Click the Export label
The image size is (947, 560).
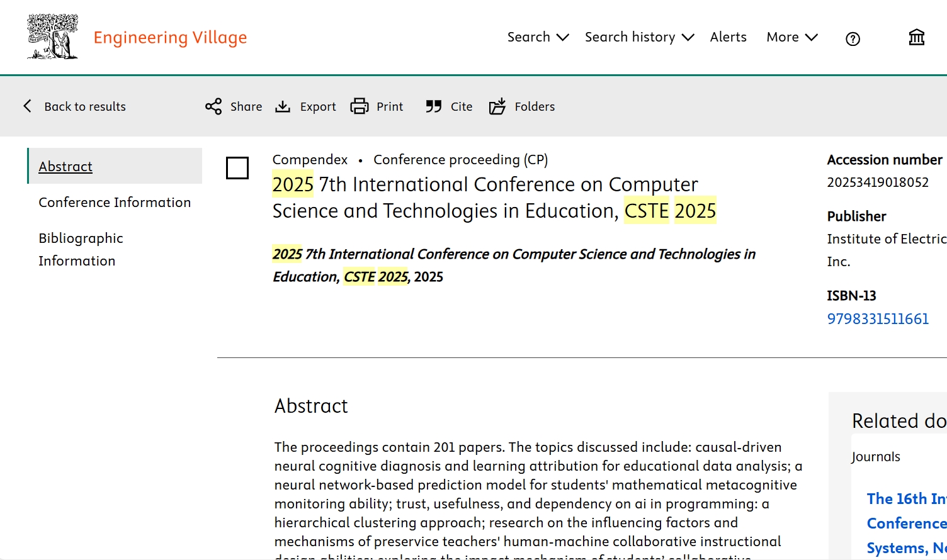(x=318, y=107)
